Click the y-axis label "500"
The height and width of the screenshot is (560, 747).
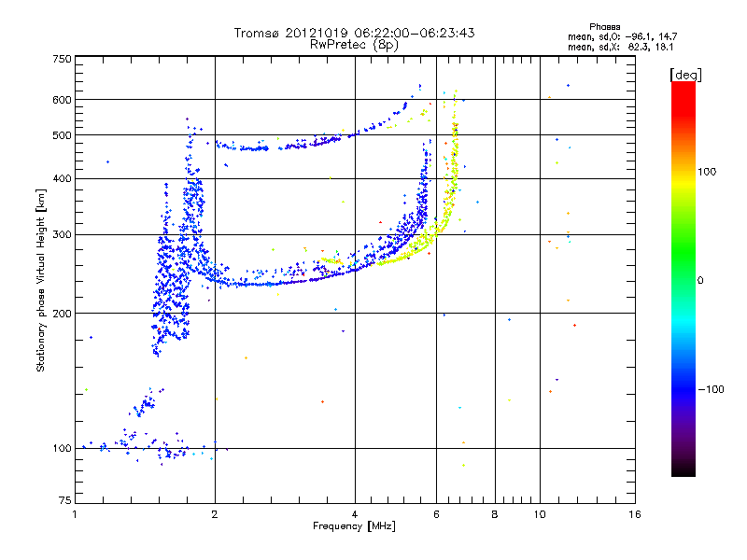click(x=62, y=135)
